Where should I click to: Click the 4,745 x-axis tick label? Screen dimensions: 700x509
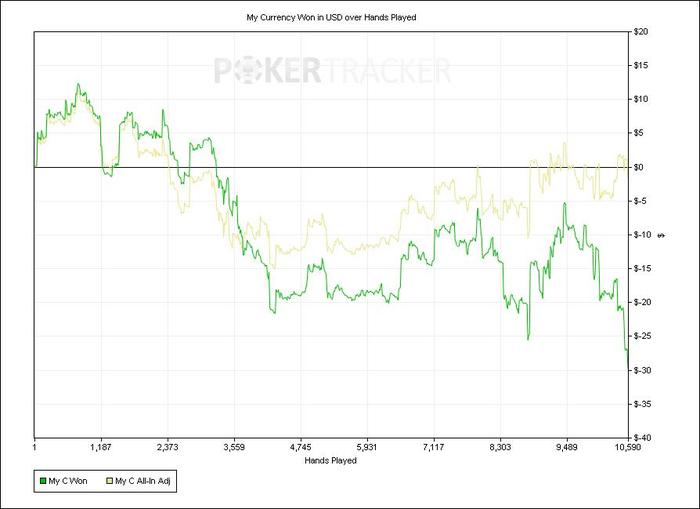coord(300,447)
